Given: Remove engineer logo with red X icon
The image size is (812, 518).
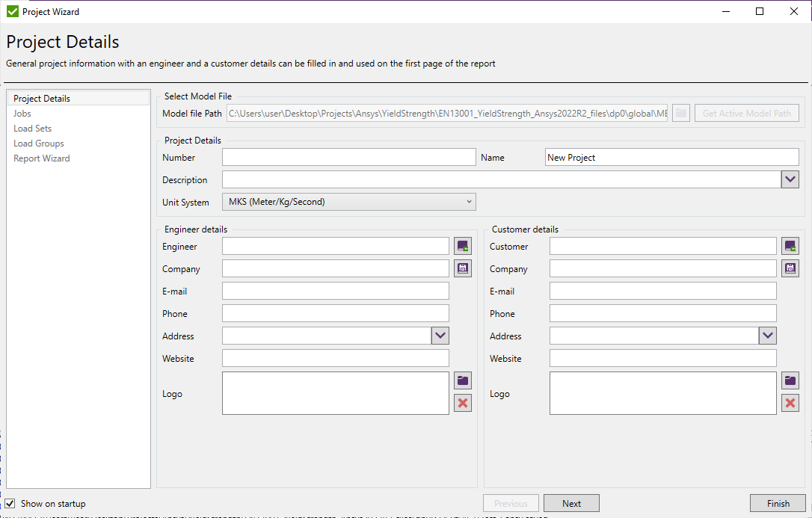Looking at the screenshot, I should coord(462,403).
